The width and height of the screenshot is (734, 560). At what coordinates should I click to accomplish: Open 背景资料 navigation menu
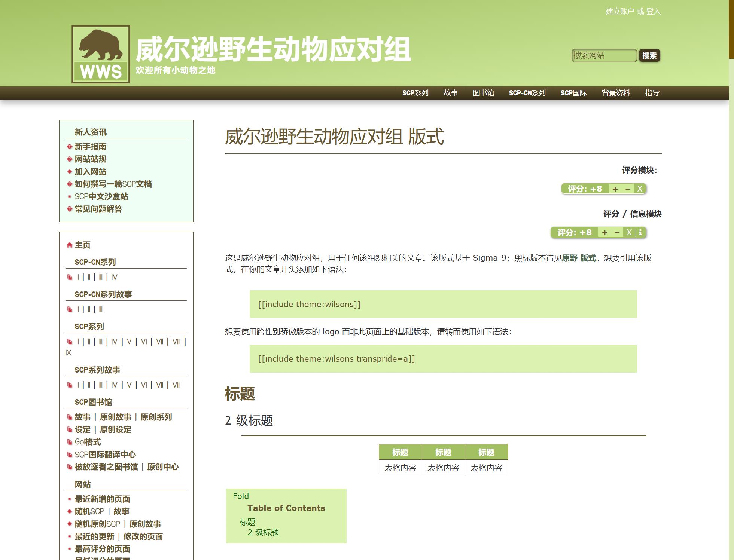click(x=616, y=93)
